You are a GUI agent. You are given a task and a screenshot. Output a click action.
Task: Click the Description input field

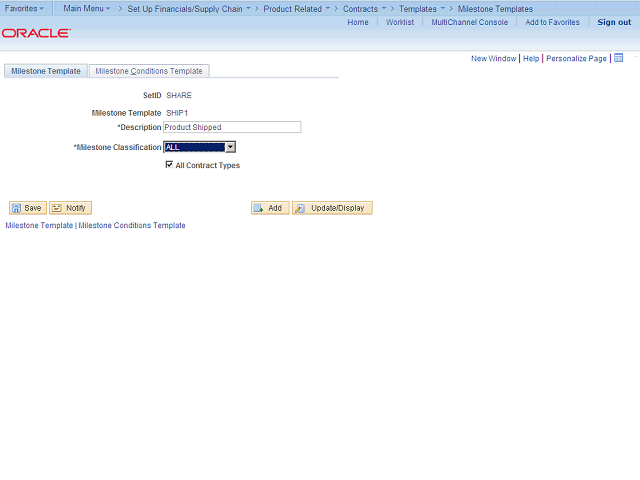click(x=232, y=127)
